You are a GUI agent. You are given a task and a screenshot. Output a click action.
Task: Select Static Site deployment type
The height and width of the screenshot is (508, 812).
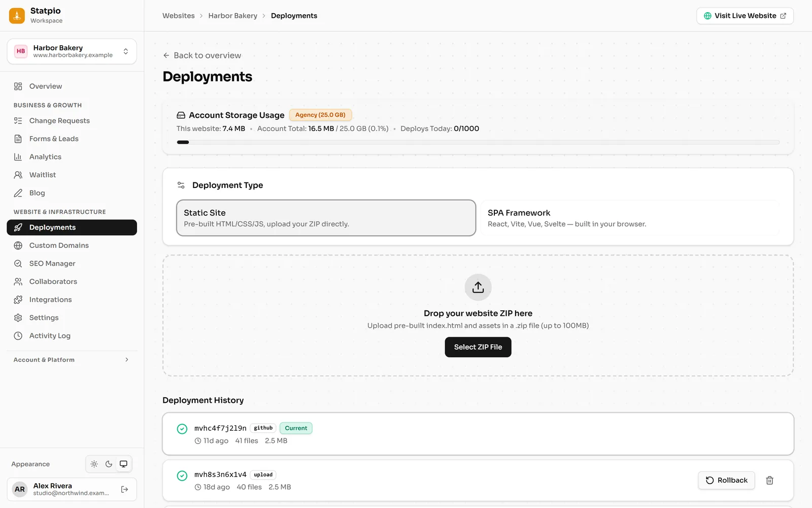(x=326, y=218)
